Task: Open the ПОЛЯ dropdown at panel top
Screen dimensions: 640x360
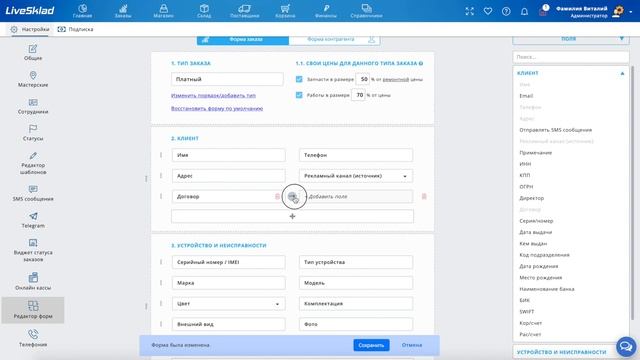Action: [x=570, y=39]
